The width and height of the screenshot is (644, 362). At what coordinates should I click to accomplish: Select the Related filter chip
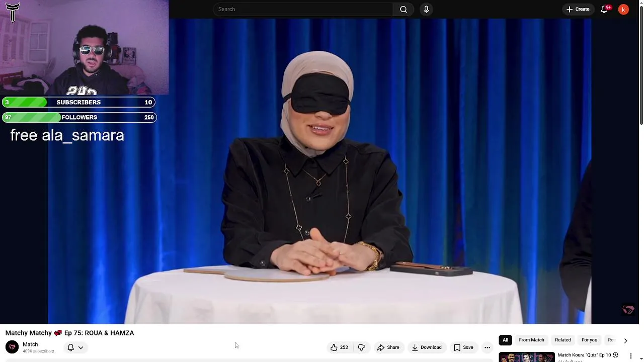562,340
